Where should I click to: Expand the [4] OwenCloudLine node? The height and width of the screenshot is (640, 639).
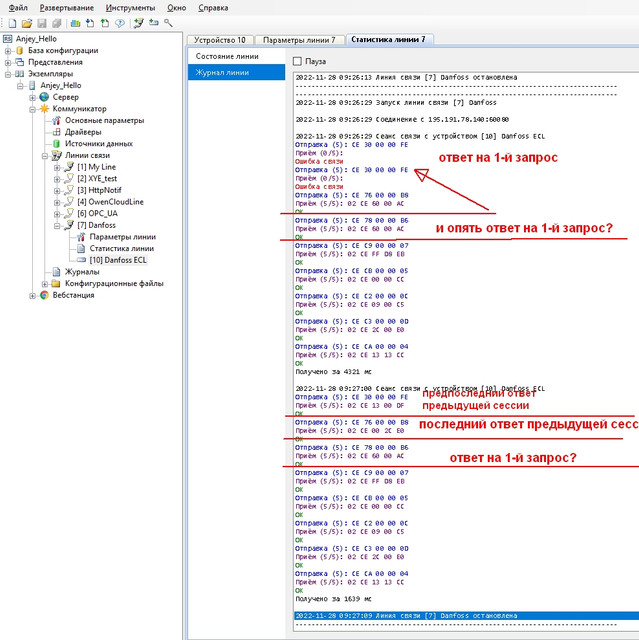click(x=57, y=202)
